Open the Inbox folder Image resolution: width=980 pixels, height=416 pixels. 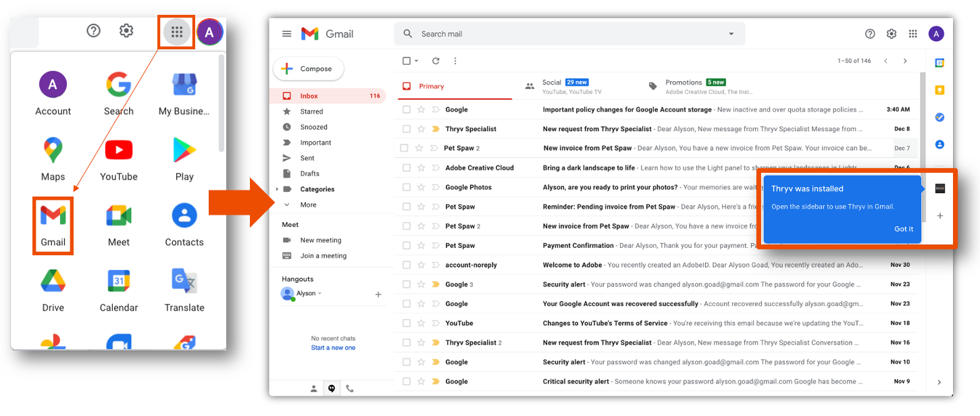[328, 96]
